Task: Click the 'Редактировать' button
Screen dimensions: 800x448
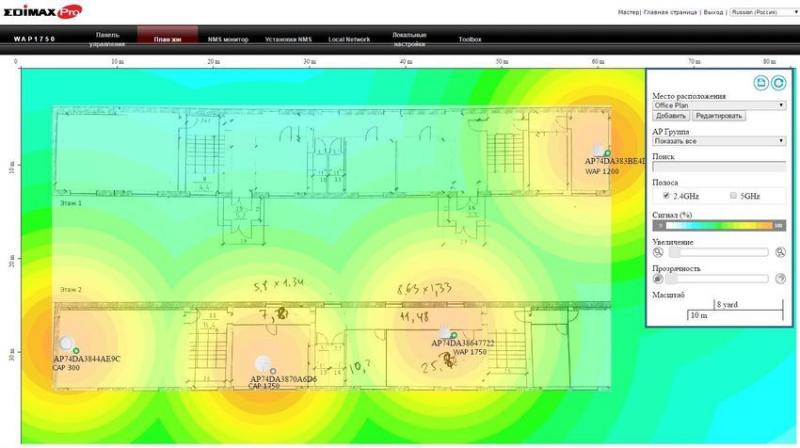Action: 718,116
